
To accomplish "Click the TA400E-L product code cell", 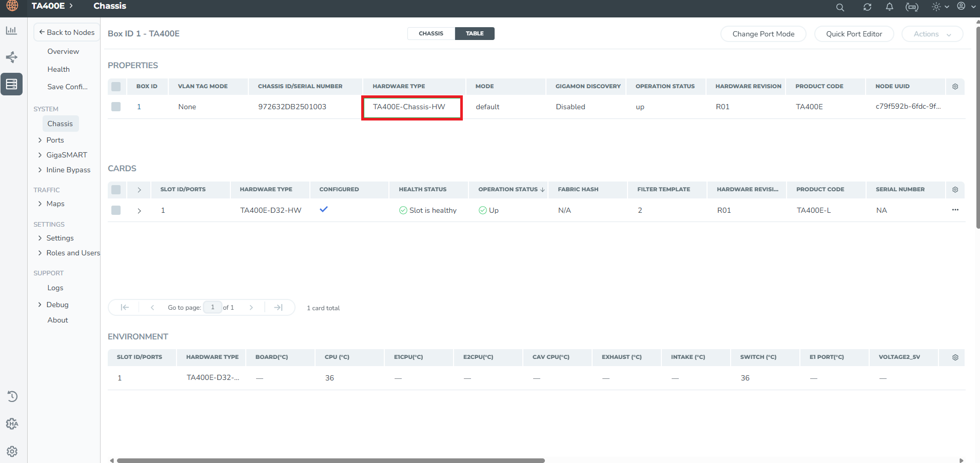I will coord(814,210).
